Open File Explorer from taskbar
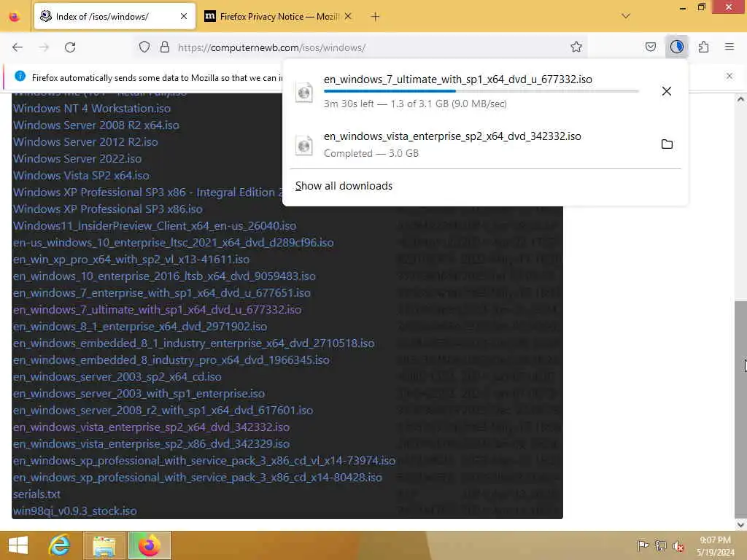Image resolution: width=747 pixels, height=560 pixels. [x=104, y=545]
